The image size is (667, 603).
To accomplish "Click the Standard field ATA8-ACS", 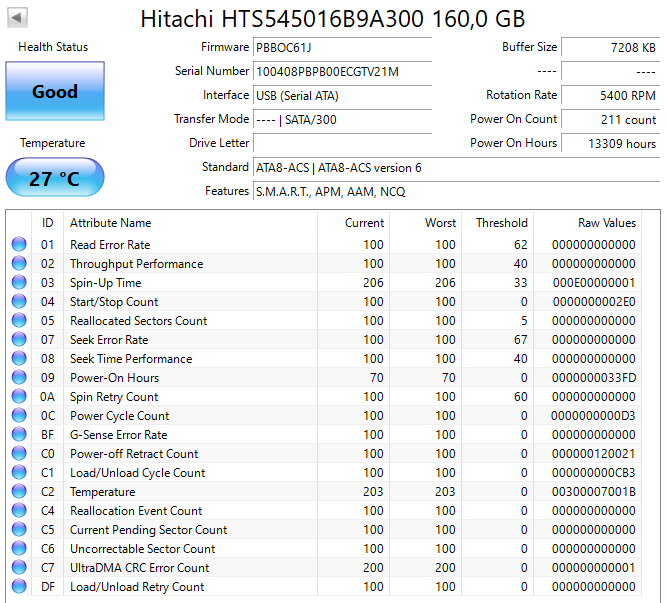I will tap(456, 168).
